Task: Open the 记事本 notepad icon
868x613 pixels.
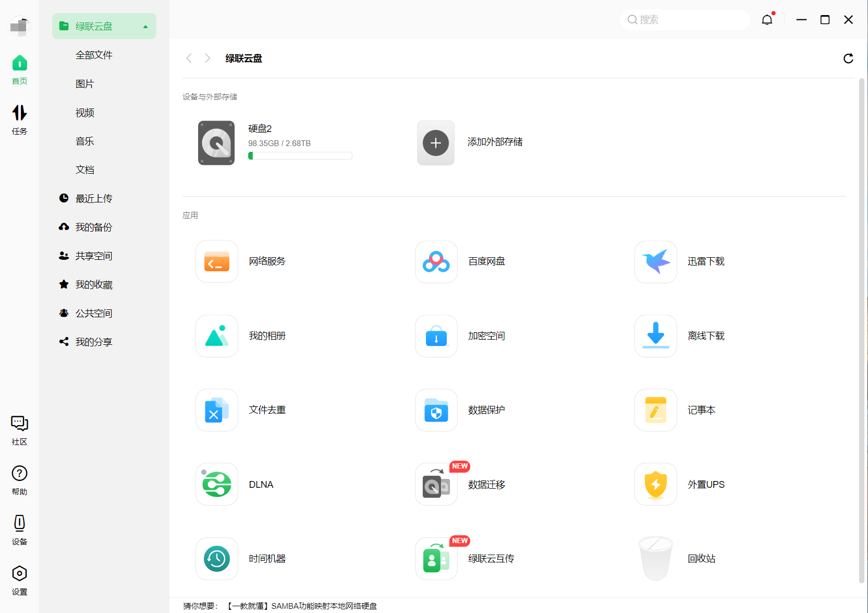Action: (656, 410)
